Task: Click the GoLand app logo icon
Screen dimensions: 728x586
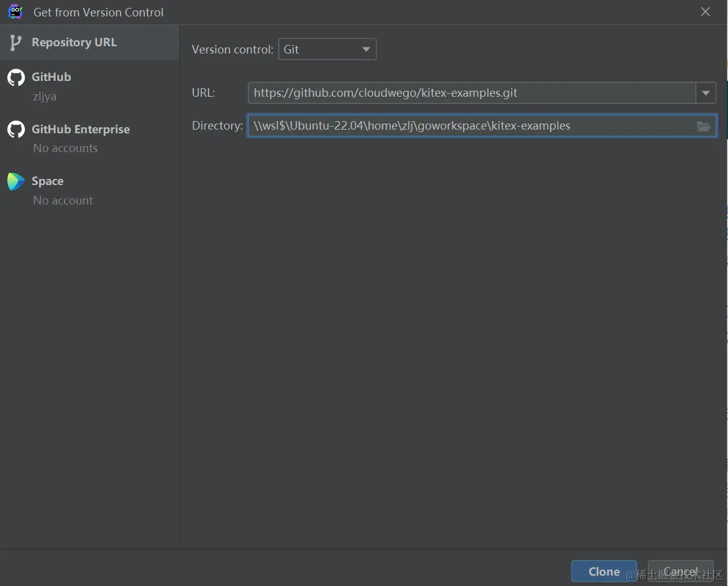Action: point(15,12)
